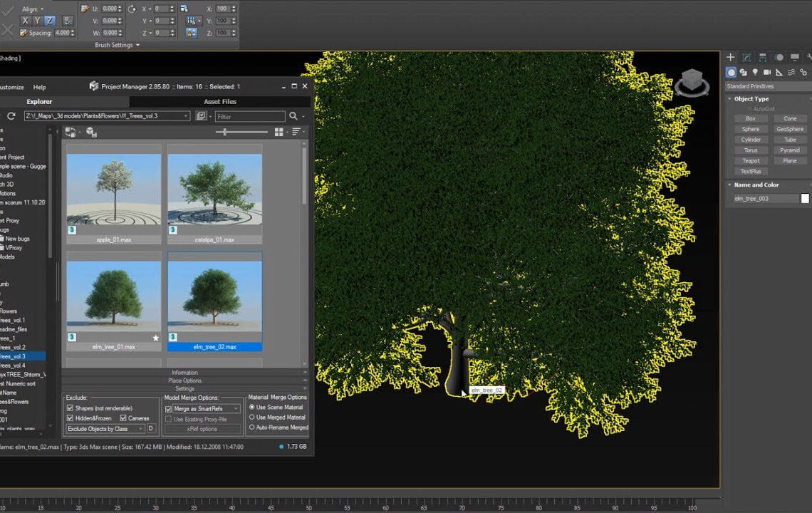
Task: Select the Cameras category icon
Action: point(766,72)
